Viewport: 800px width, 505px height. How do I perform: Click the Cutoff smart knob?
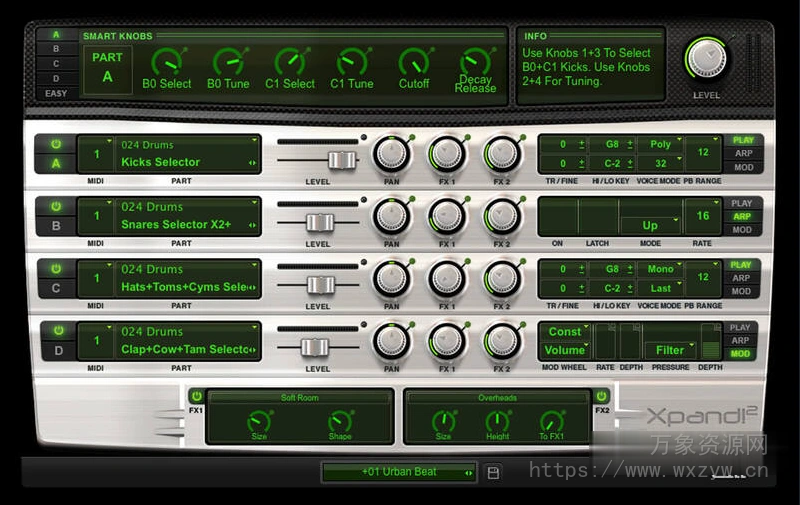pos(414,63)
